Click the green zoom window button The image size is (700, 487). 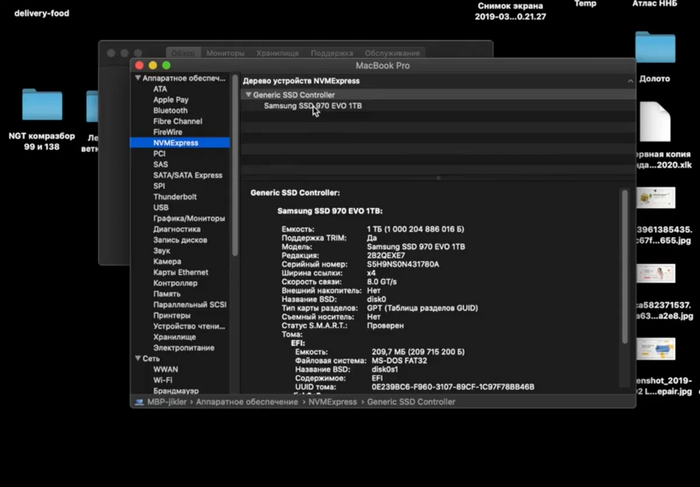(x=167, y=65)
